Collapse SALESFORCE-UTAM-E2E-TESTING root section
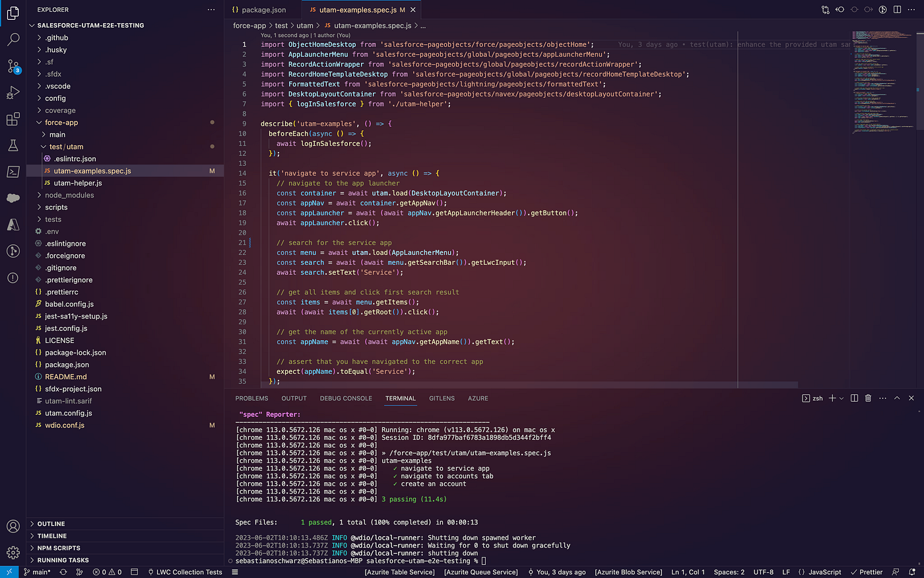This screenshot has width=924, height=578. coord(90,25)
